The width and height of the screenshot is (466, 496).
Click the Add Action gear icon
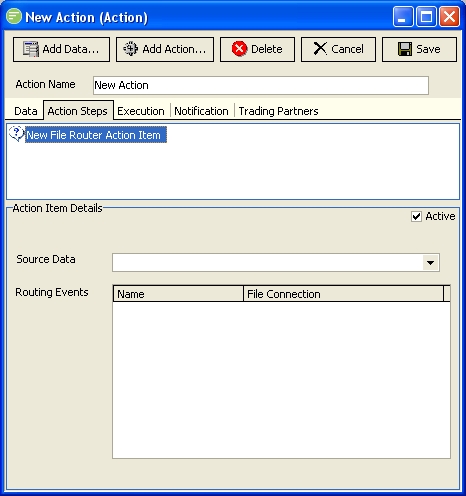pyautogui.click(x=130, y=49)
